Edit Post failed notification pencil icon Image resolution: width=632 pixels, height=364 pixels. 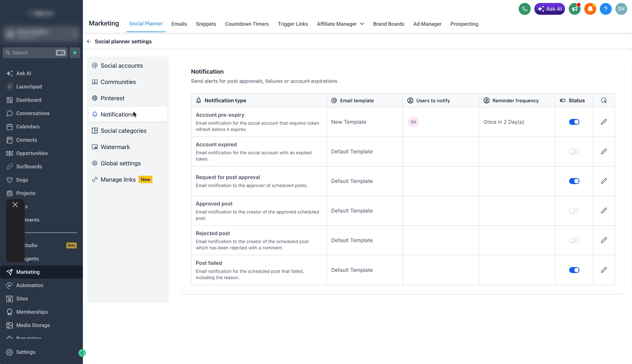click(604, 270)
